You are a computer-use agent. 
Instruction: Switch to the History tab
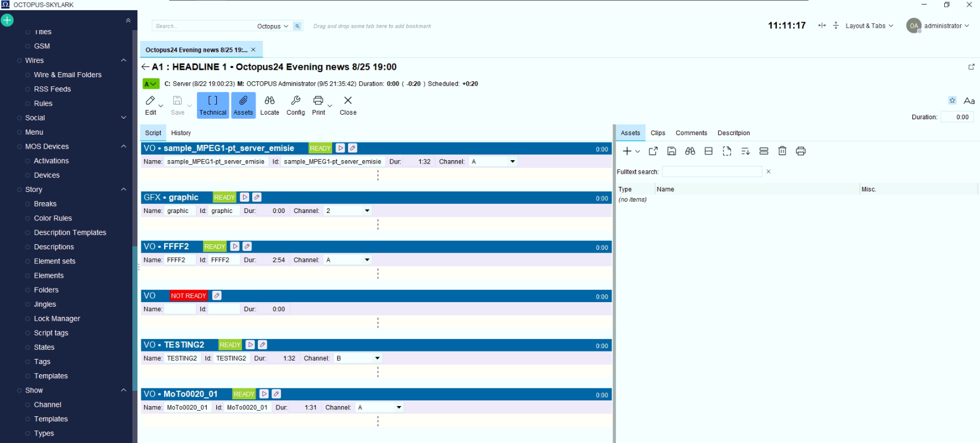(181, 133)
